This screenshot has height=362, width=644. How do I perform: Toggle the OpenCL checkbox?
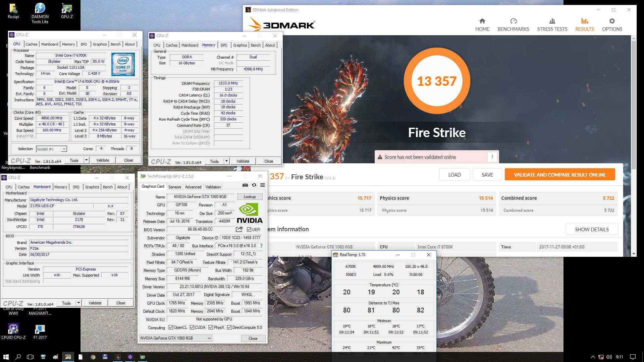(171, 327)
